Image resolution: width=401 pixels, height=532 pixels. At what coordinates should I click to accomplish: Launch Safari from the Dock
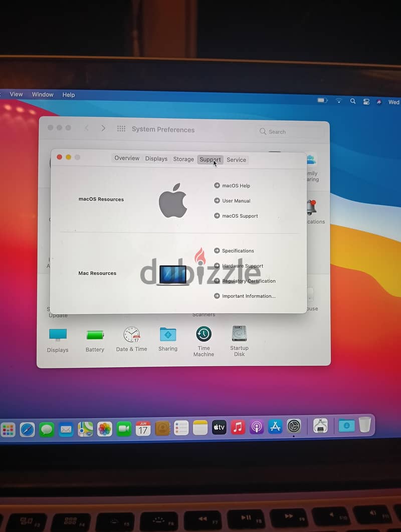click(27, 430)
